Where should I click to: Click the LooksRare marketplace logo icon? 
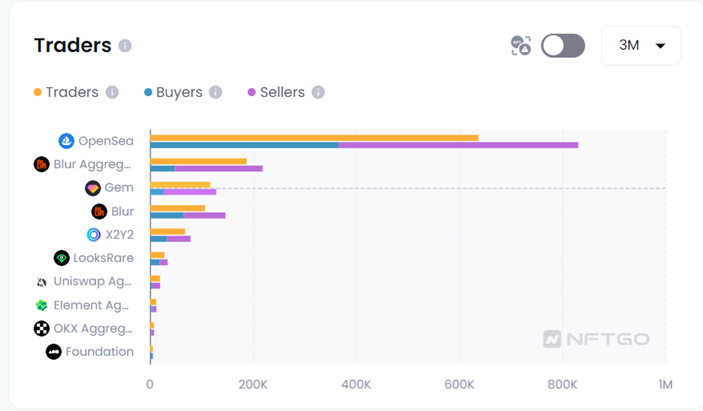pyautogui.click(x=62, y=258)
